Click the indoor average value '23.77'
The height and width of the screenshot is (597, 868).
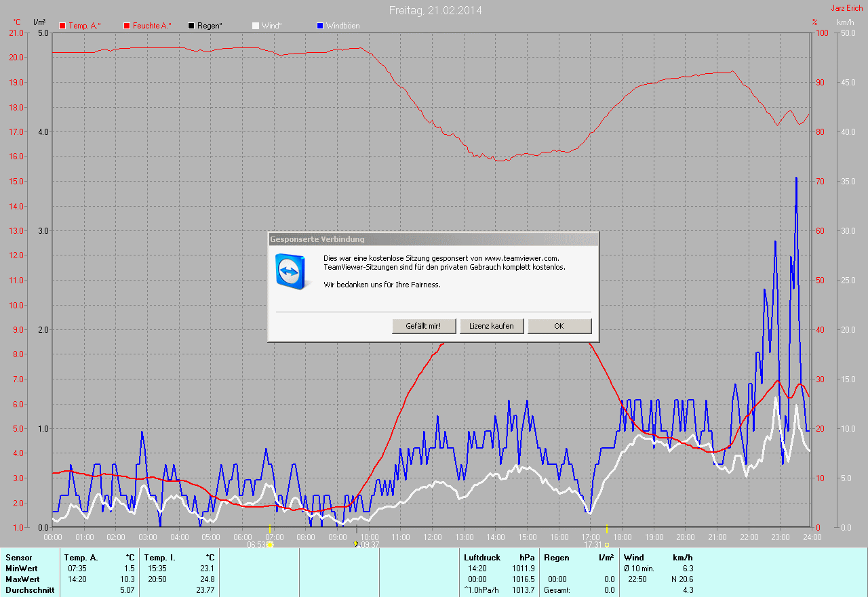pos(205,590)
